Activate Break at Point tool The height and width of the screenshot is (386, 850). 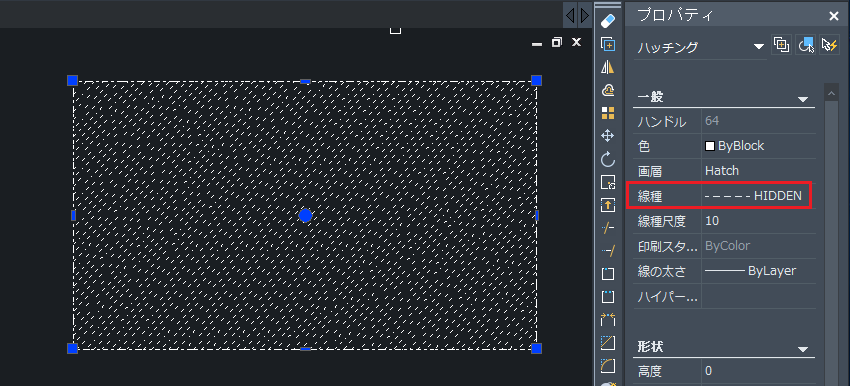(x=608, y=274)
